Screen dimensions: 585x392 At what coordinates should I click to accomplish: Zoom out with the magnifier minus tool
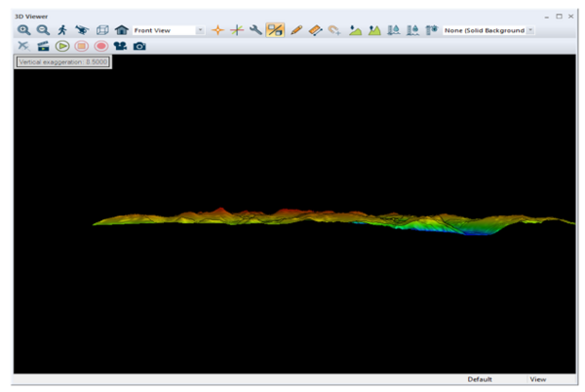point(43,30)
